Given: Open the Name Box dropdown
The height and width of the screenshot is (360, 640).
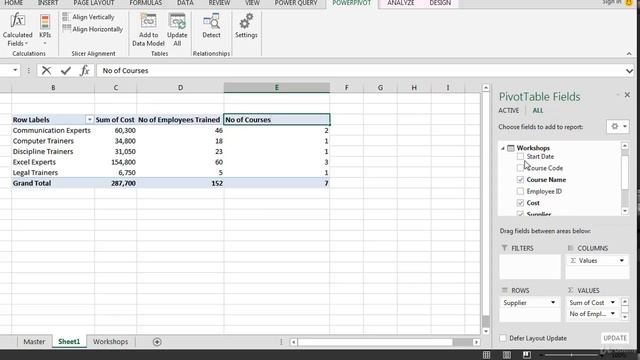Looking at the screenshot, I should 15,70.
